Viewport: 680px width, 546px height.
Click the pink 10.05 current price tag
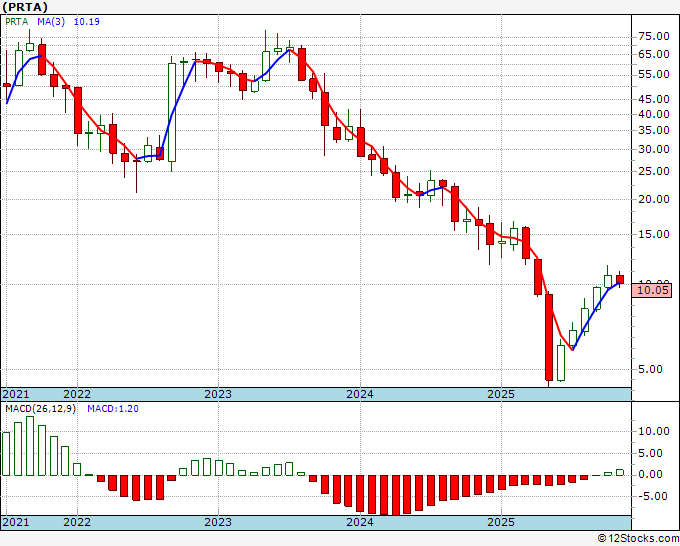tap(651, 290)
